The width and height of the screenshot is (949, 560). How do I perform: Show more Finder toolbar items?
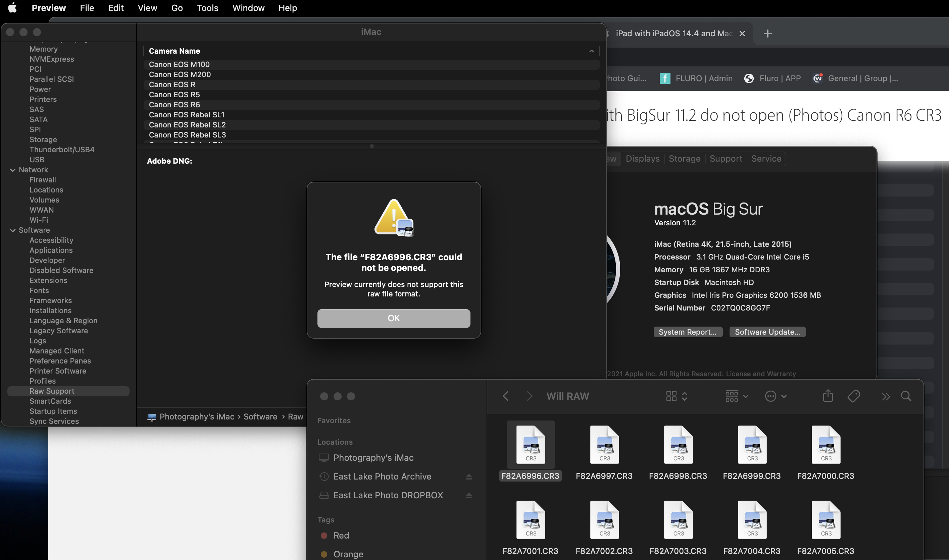tap(886, 396)
